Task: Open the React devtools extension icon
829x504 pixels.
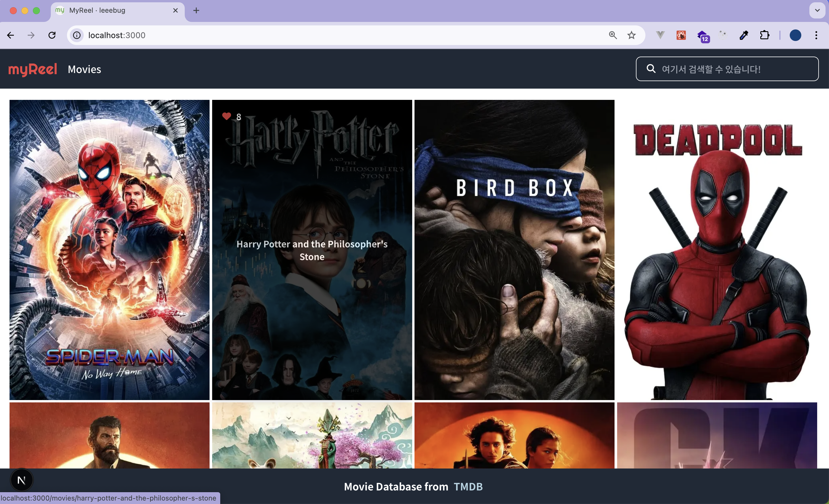Action: click(x=681, y=35)
